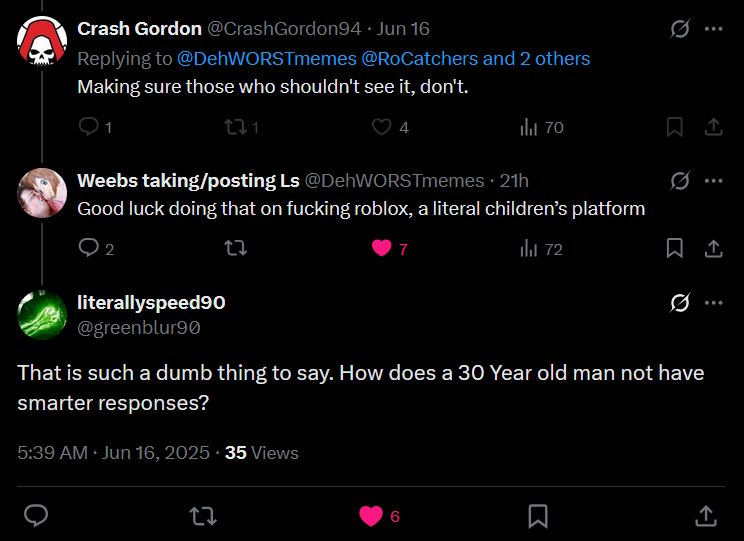Image resolution: width=744 pixels, height=541 pixels.
Task: Bookmark Crash Gordon's tweet
Action: coord(675,127)
